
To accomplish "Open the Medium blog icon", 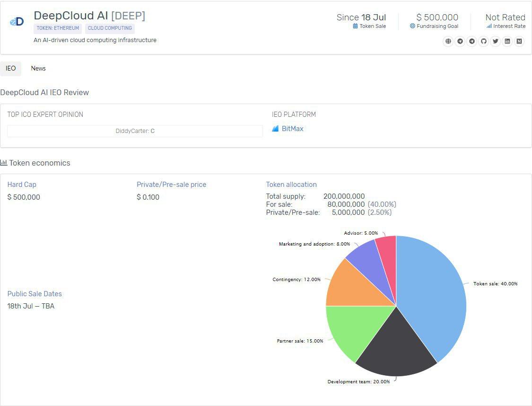I will click(519, 42).
